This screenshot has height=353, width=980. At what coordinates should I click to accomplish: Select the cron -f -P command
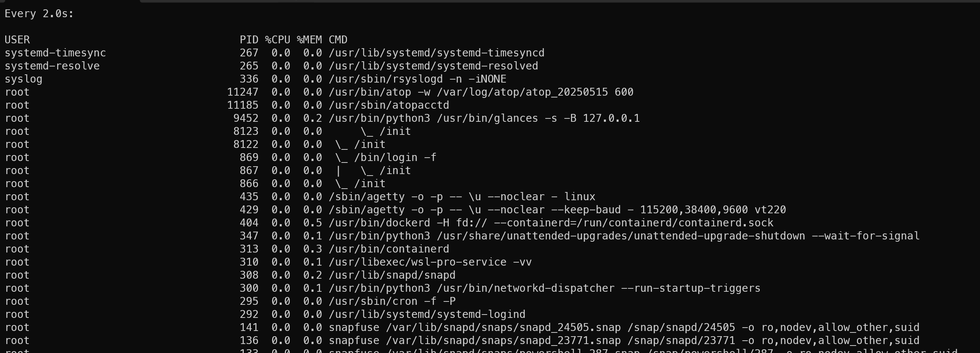point(392,301)
